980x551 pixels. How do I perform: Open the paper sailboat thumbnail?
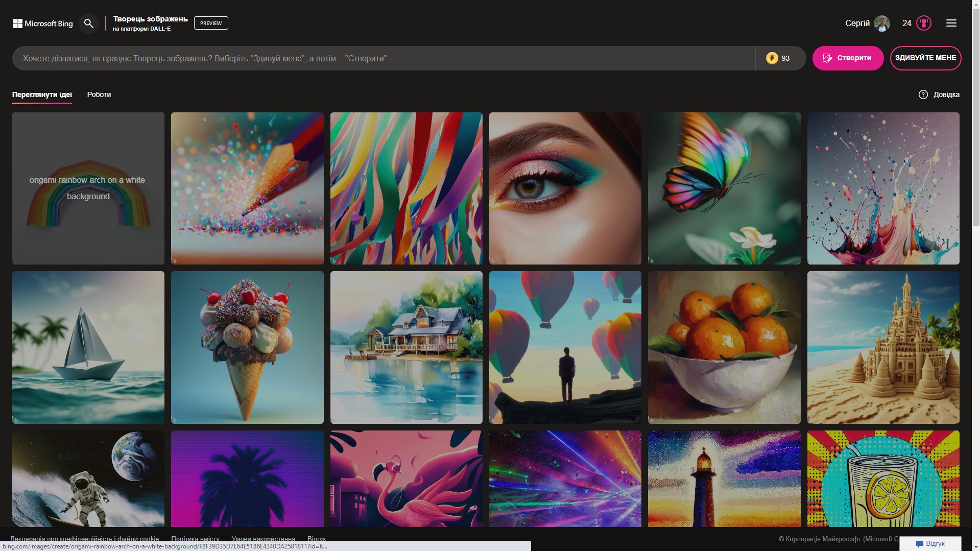tap(88, 347)
